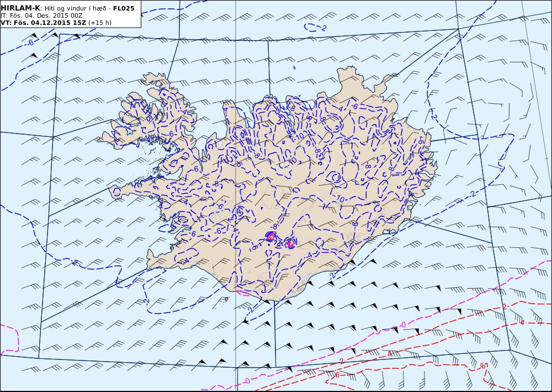The image size is (552, 392).
Task: Click the "HIRLAM-K" model name in title box
Action: [x=20, y=8]
